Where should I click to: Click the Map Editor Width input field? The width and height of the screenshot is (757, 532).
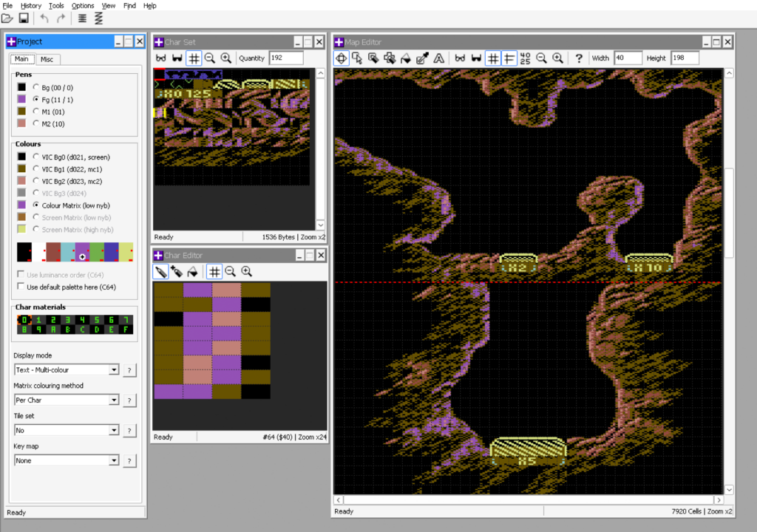click(628, 58)
